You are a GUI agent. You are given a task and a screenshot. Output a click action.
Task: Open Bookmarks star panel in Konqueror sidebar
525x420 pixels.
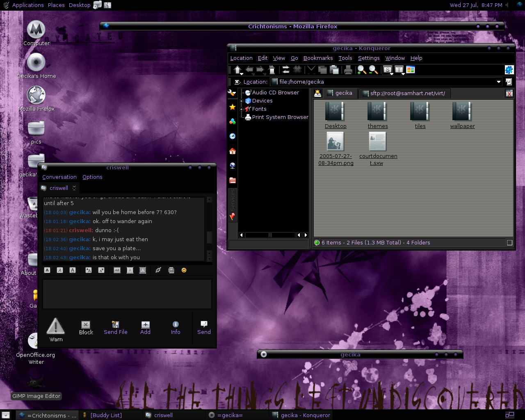click(233, 107)
